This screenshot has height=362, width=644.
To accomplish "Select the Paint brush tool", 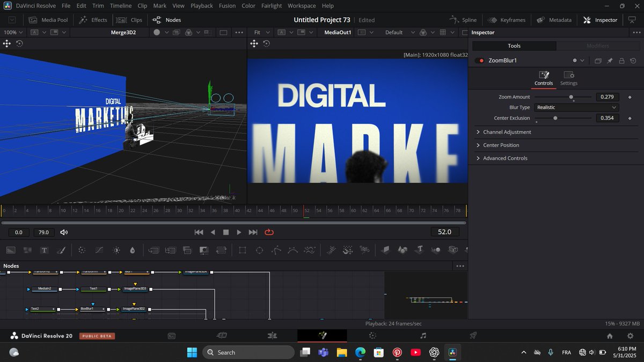I will pos(61,250).
